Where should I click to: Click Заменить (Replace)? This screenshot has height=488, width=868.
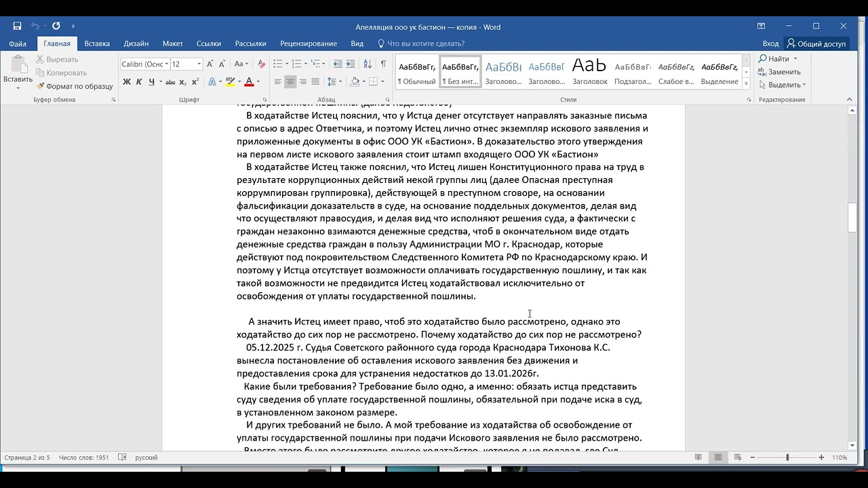tap(779, 72)
